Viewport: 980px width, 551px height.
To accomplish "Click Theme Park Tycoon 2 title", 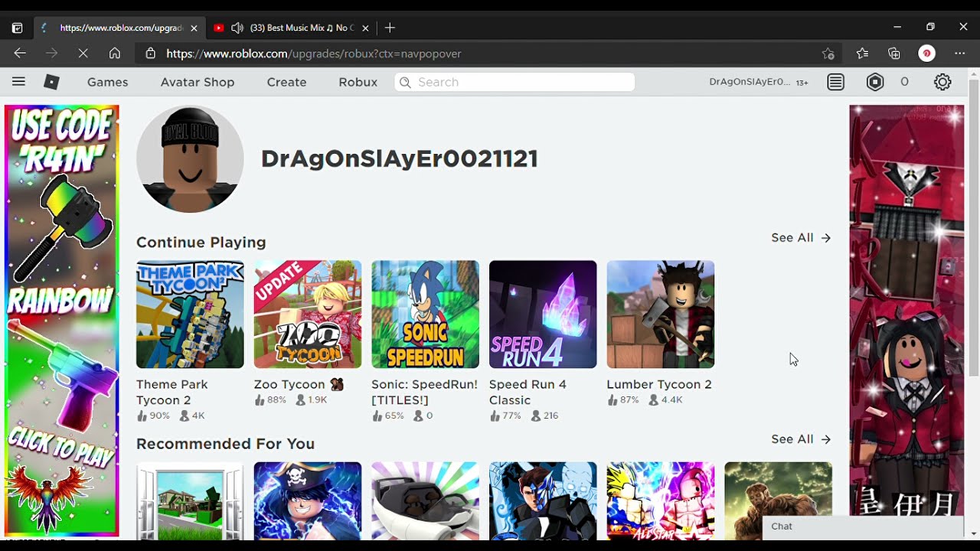I will click(172, 392).
